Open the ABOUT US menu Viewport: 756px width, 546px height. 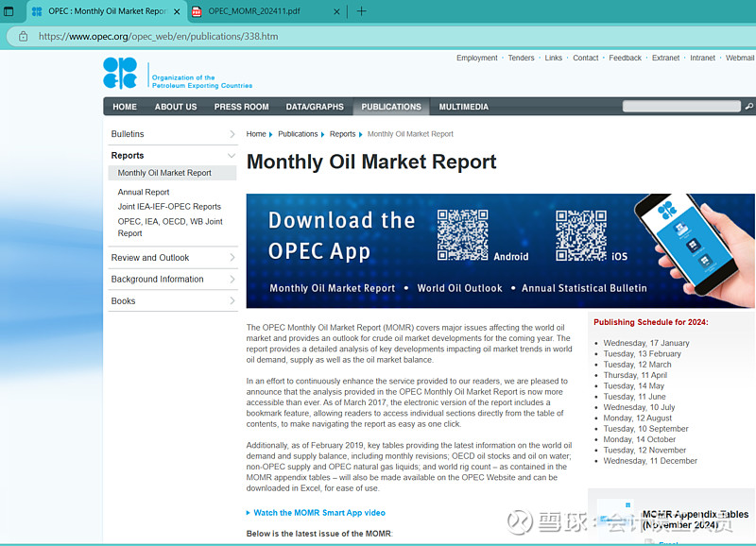click(176, 107)
